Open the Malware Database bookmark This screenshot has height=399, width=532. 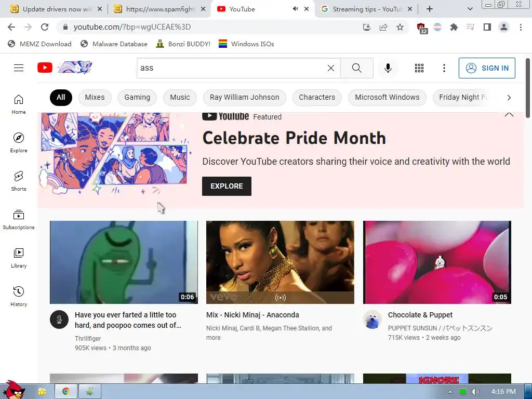coord(114,44)
